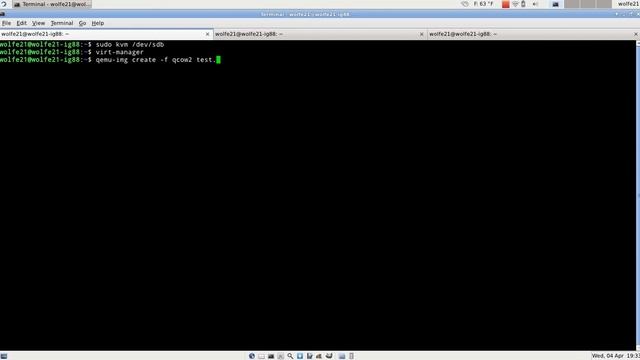Close the third terminal tab
Viewport: 640px width, 360px height.
coord(636,34)
